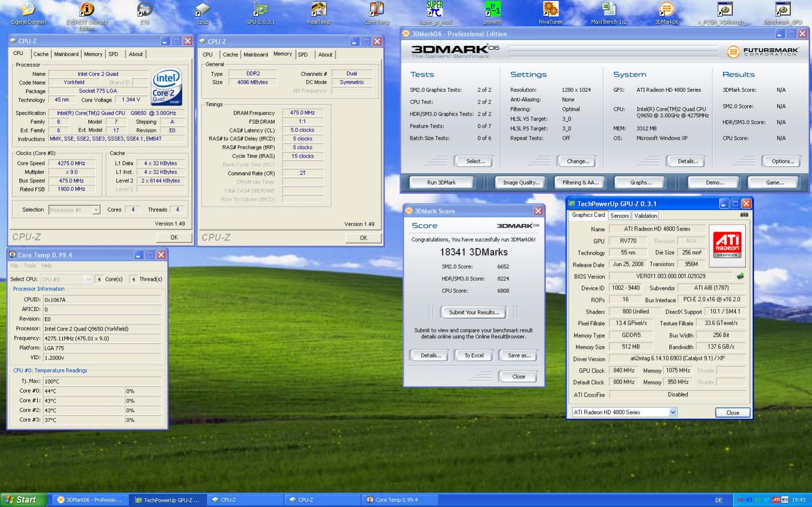Open the volume control tray icon

(784, 500)
